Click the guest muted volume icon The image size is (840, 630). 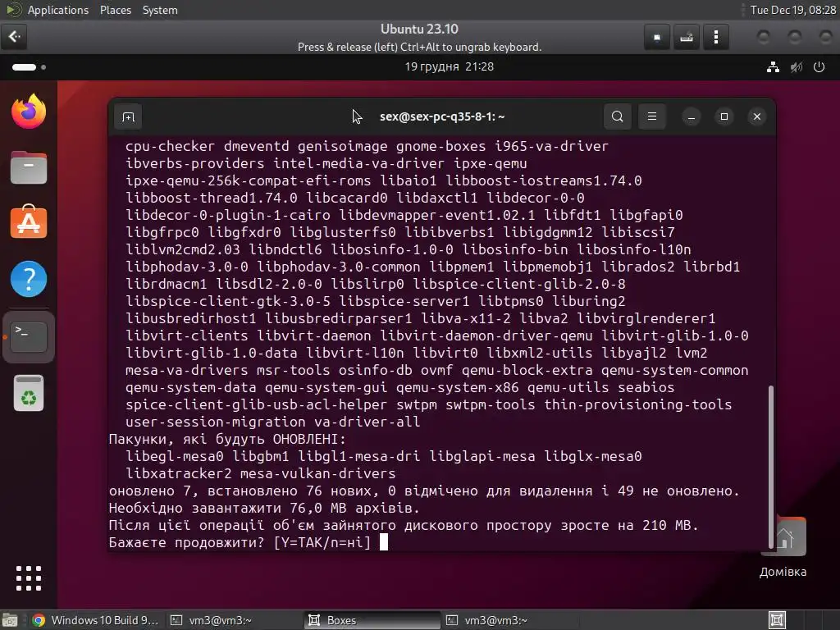(x=797, y=67)
